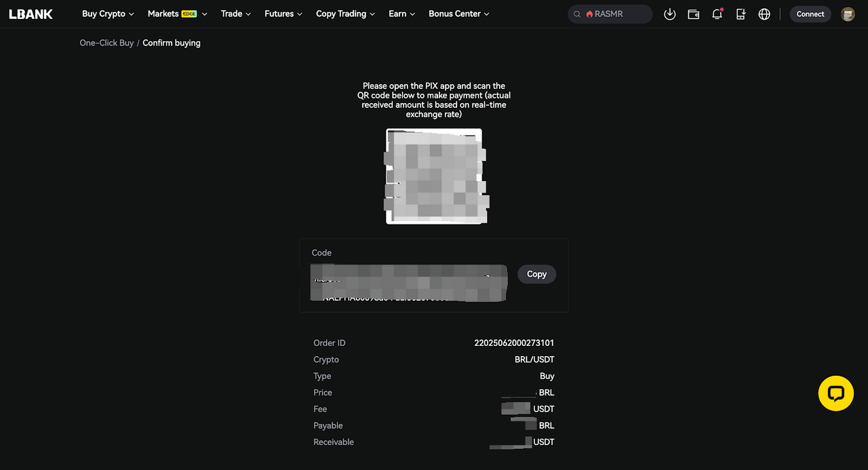The width and height of the screenshot is (868, 470).
Task: Click the Code field label
Action: [x=321, y=253]
